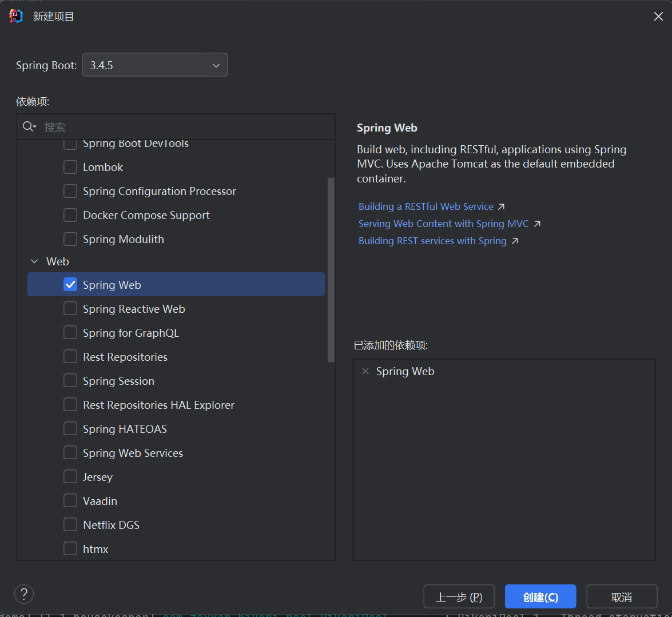
Task: Click the 创建(C) create button
Action: tap(540, 596)
